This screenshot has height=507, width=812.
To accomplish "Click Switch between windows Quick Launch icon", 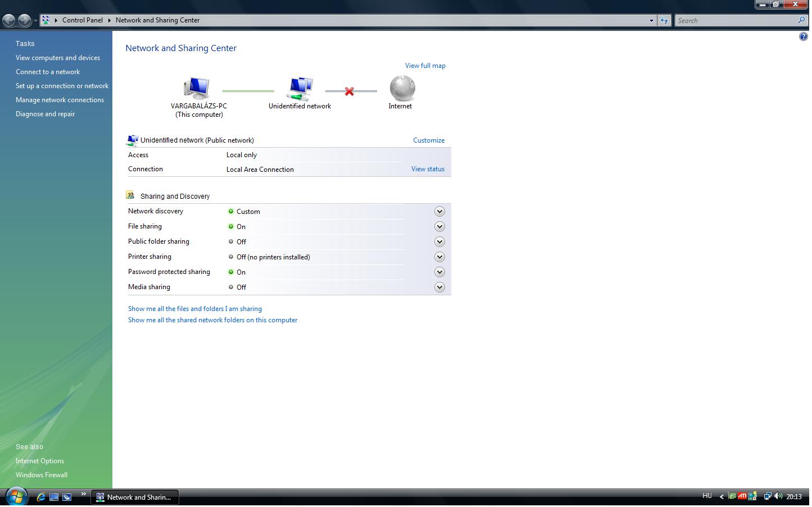I will click(67, 497).
